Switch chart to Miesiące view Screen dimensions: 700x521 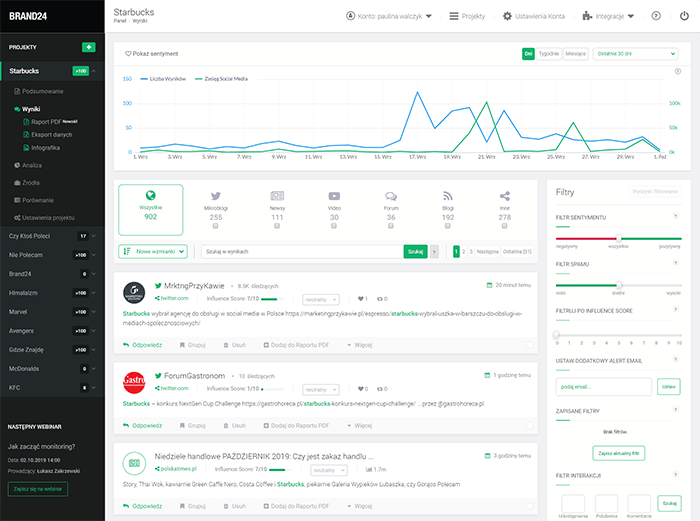point(575,54)
